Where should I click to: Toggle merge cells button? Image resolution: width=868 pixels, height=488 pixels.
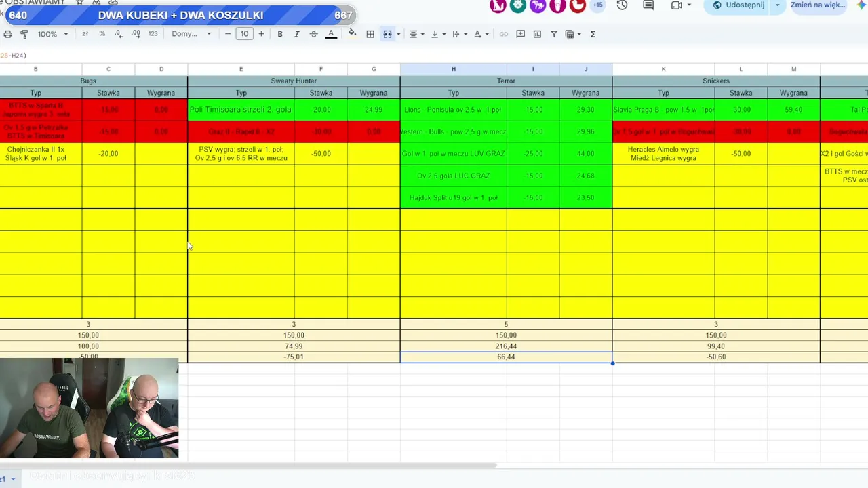click(x=387, y=34)
